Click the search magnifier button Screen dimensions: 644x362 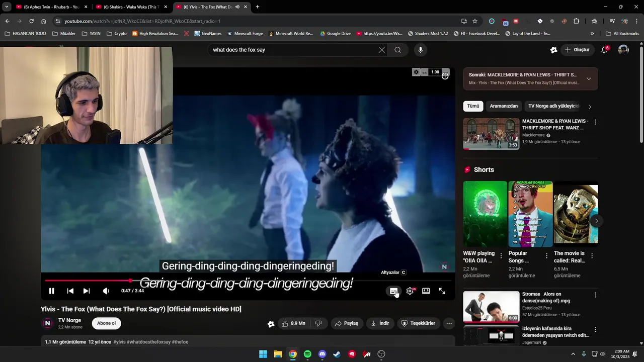[x=397, y=50]
